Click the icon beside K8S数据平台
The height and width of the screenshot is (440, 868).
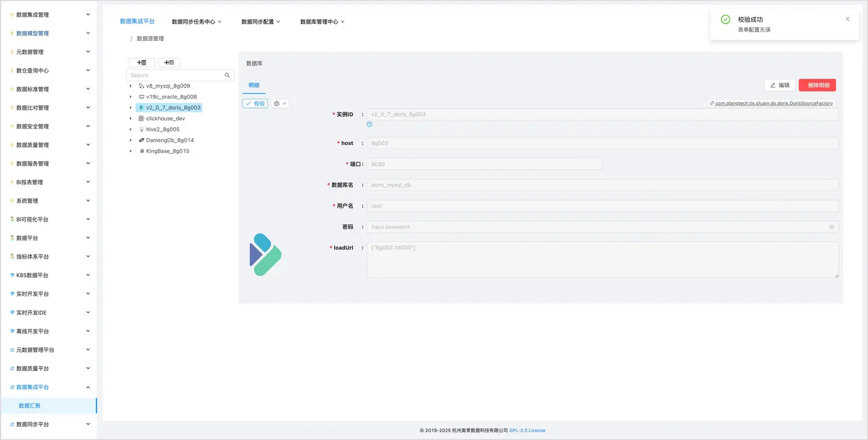point(12,275)
